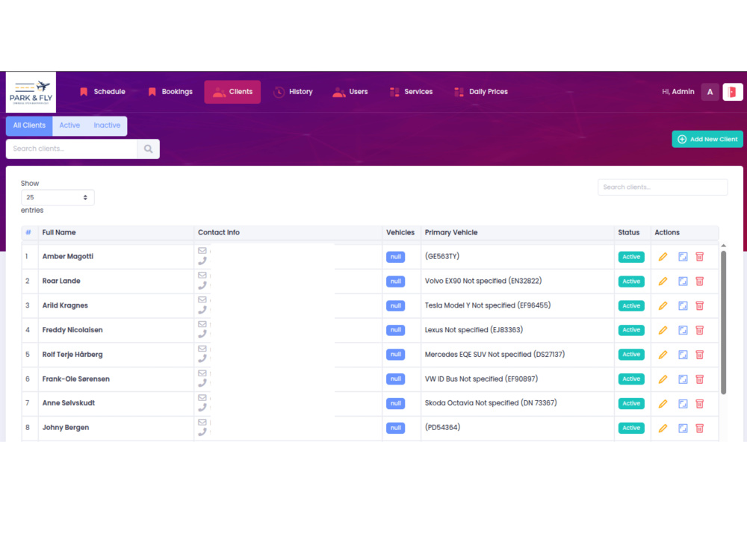Show the All Clients filter tab
Screen dimensions: 747x560
tap(29, 125)
